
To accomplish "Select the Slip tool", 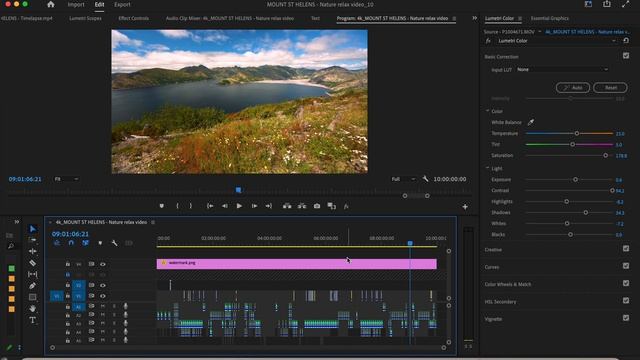I will (33, 274).
